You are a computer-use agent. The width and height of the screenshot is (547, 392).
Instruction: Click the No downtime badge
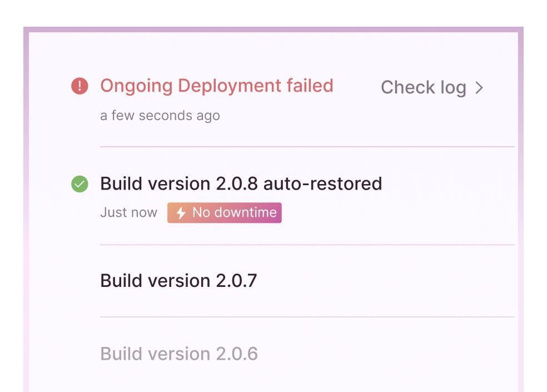[x=225, y=212]
